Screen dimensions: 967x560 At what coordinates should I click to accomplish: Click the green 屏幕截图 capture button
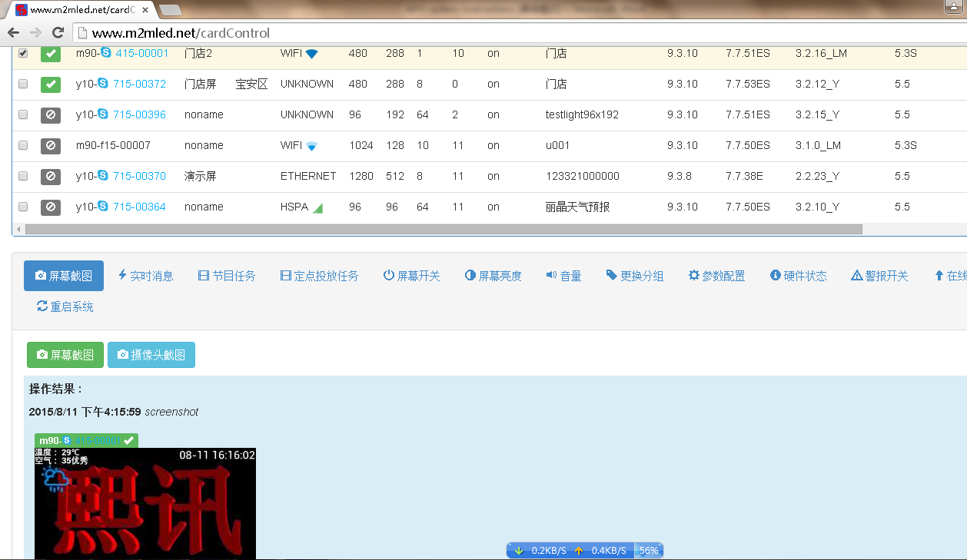(x=65, y=355)
